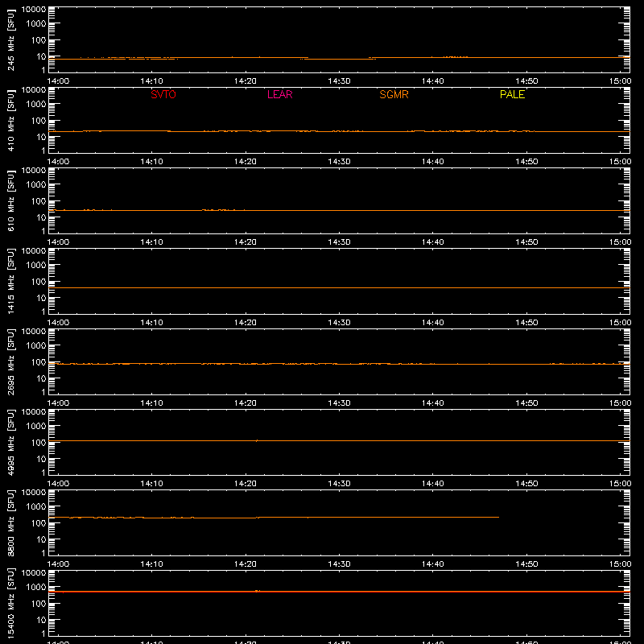Click 14:00 time label below 610 MHz plot
644x644 pixels.
[58, 242]
